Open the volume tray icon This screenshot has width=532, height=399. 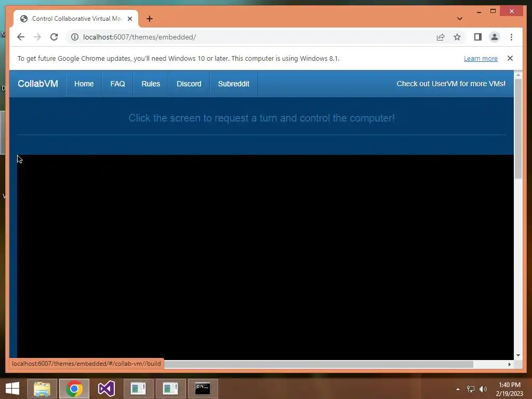483,389
